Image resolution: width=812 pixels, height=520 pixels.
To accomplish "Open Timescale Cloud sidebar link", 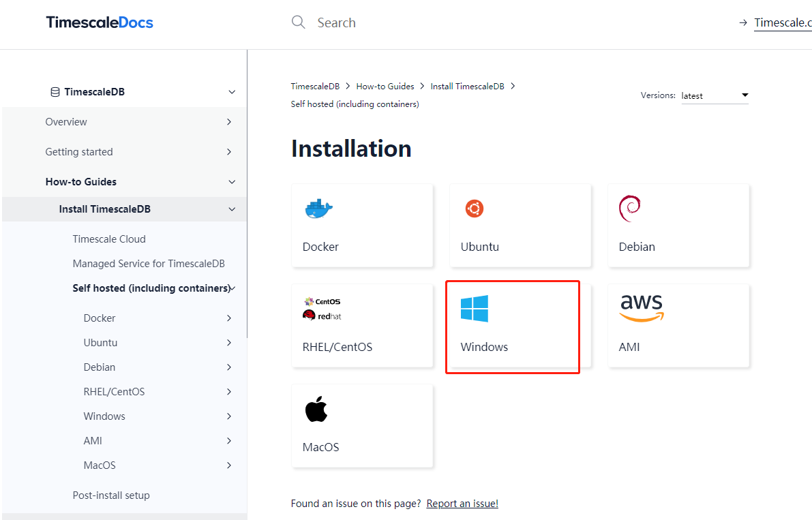I will coord(109,239).
